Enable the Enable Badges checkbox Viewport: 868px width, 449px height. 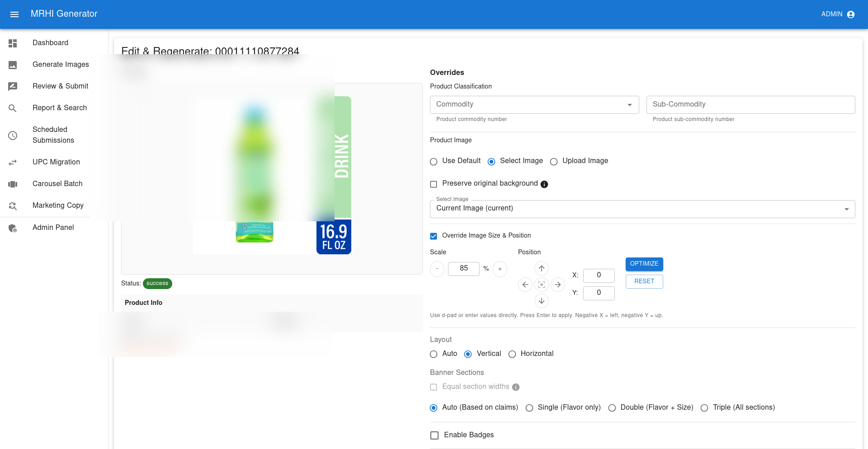(434, 435)
